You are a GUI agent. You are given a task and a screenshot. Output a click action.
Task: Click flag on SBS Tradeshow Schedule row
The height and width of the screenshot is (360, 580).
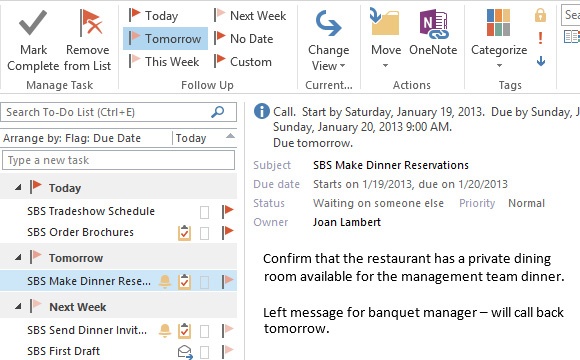pyautogui.click(x=227, y=212)
